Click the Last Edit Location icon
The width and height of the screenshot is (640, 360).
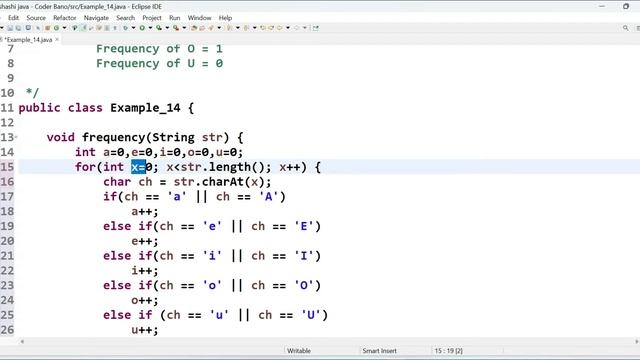point(262,28)
